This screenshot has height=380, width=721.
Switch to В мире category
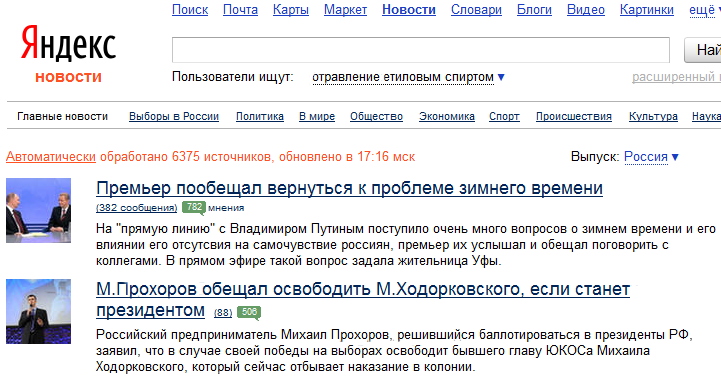tap(317, 116)
